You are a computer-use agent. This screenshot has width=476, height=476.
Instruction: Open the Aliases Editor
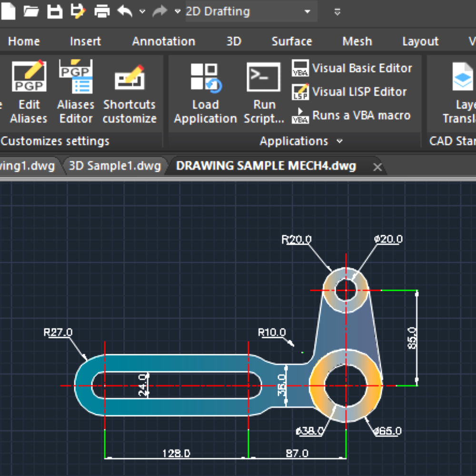75,90
